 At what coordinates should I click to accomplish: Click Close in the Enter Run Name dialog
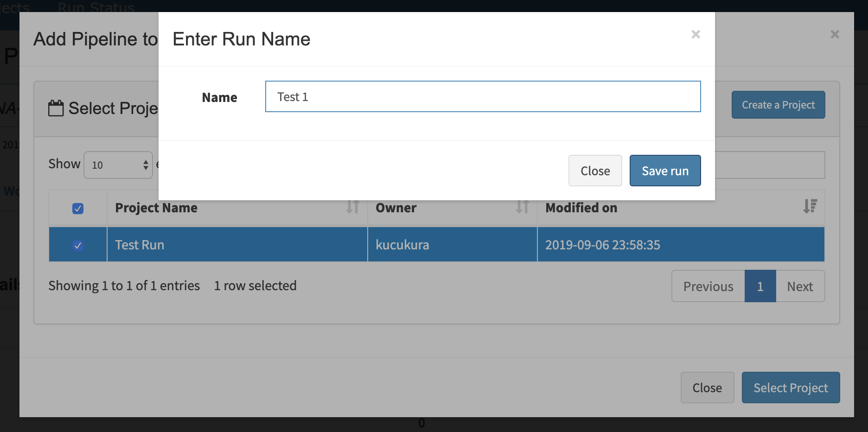[x=595, y=171]
